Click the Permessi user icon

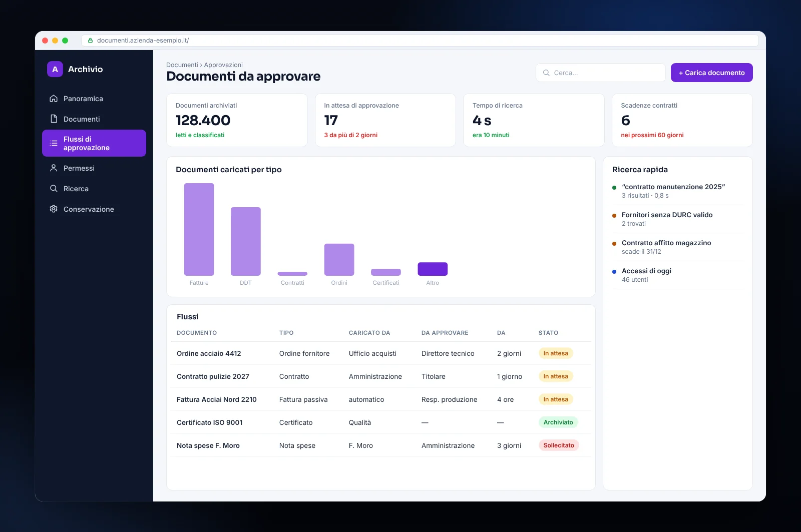(x=54, y=168)
